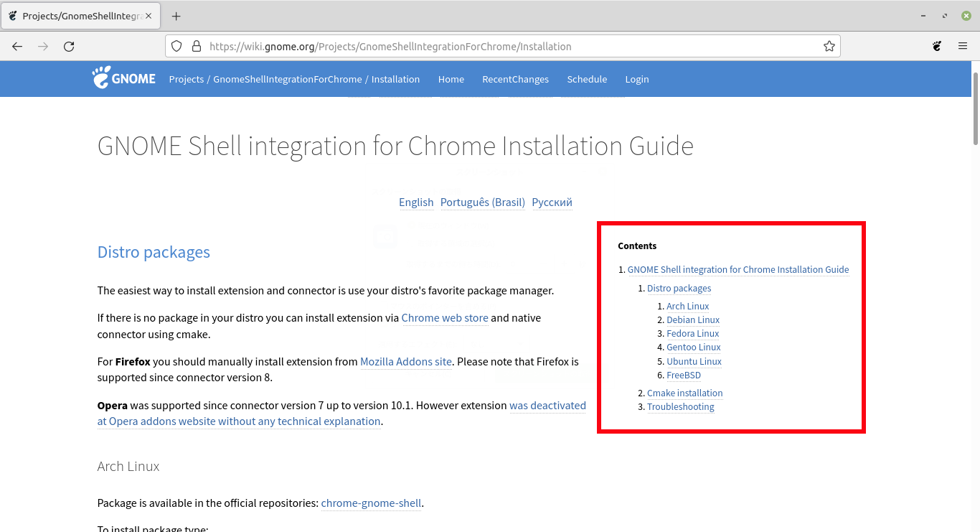The height and width of the screenshot is (532, 980).
Task: Click the Contents heading in sidebar box
Action: 637,246
